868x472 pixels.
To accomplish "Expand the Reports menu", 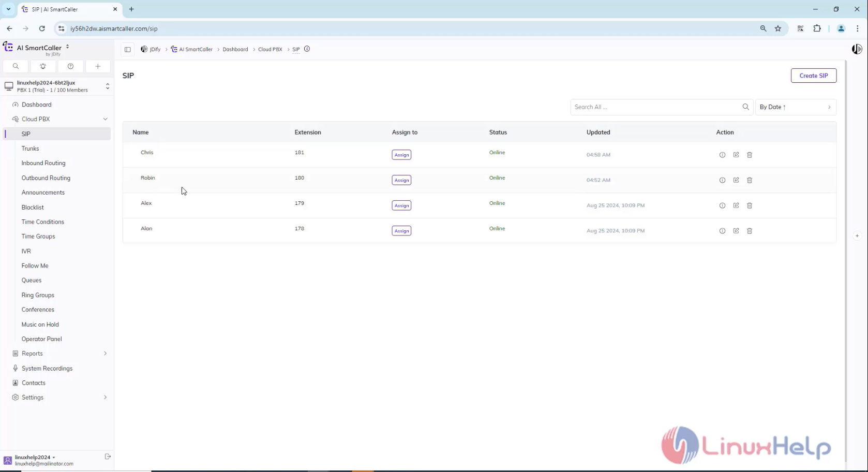I will pos(105,353).
